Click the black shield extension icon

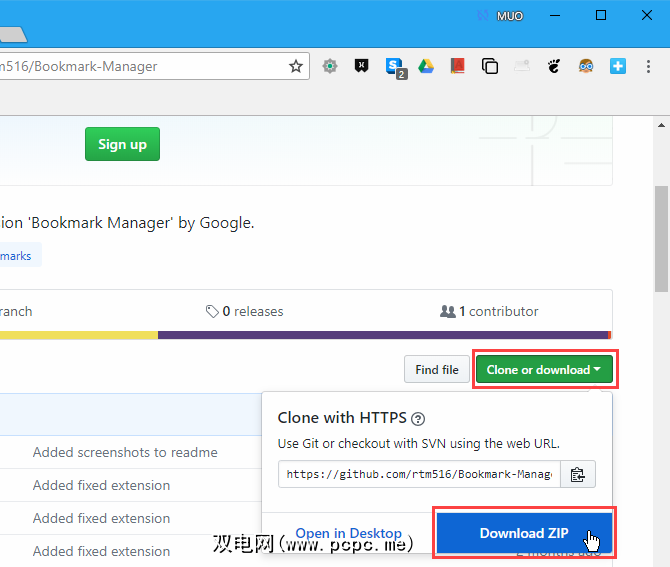pos(361,66)
